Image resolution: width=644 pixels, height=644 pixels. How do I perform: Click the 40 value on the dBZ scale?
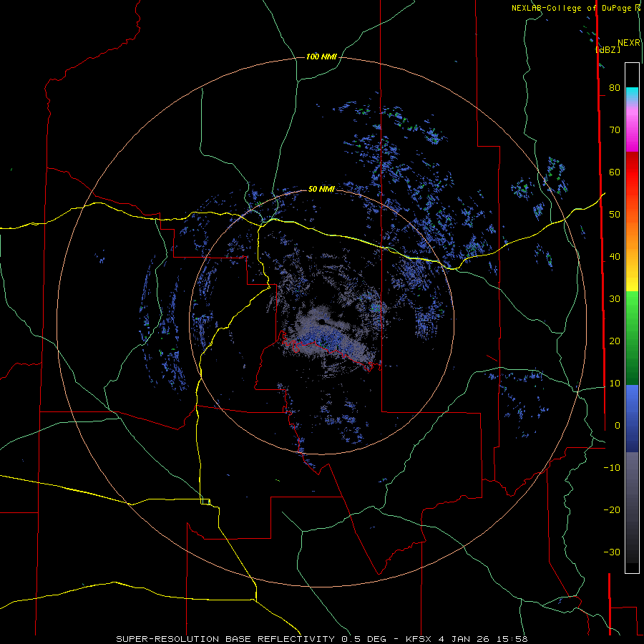pyautogui.click(x=615, y=257)
